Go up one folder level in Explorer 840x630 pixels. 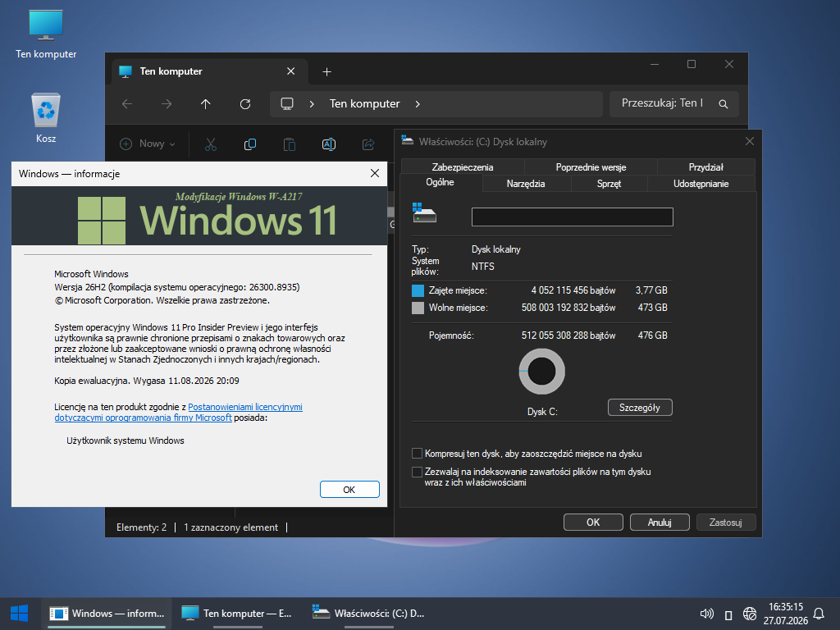coord(206,104)
